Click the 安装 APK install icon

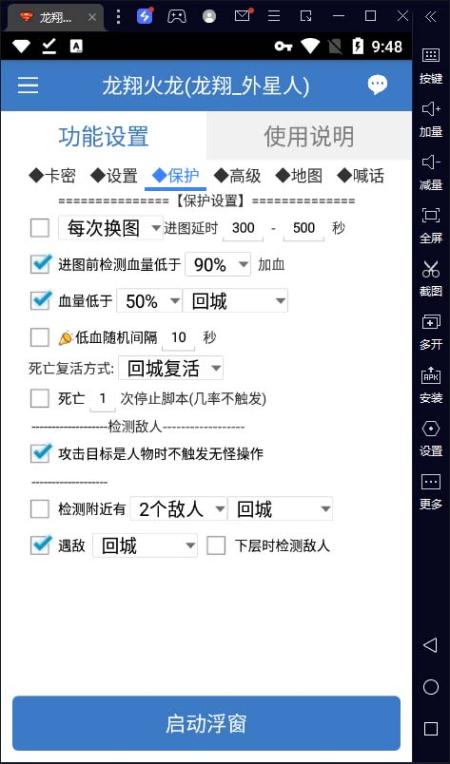(x=431, y=383)
